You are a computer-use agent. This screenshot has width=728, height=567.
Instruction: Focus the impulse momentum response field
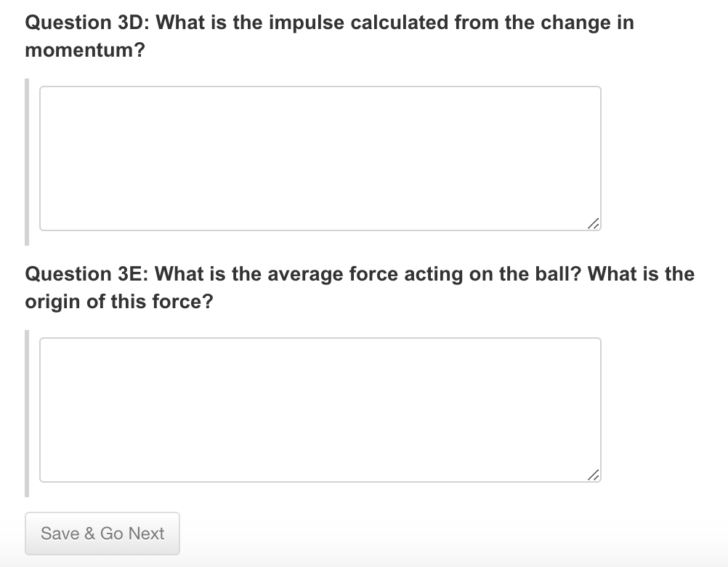coord(320,156)
